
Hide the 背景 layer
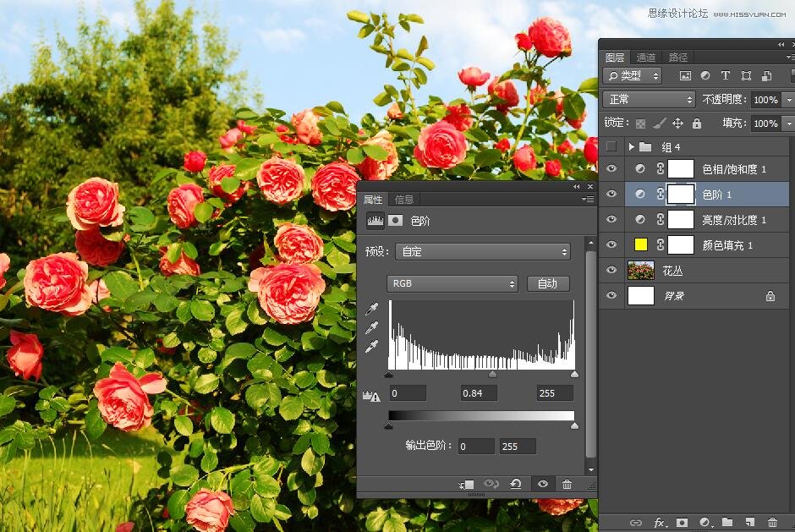point(611,295)
